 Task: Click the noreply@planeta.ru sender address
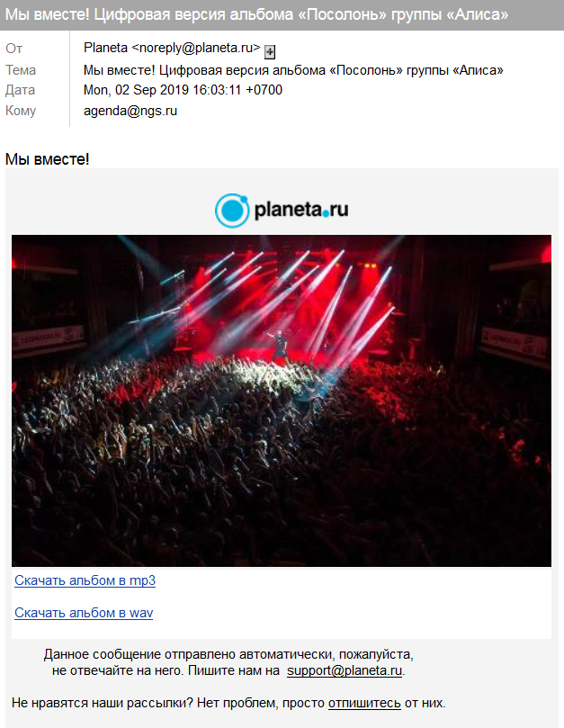pyautogui.click(x=196, y=48)
